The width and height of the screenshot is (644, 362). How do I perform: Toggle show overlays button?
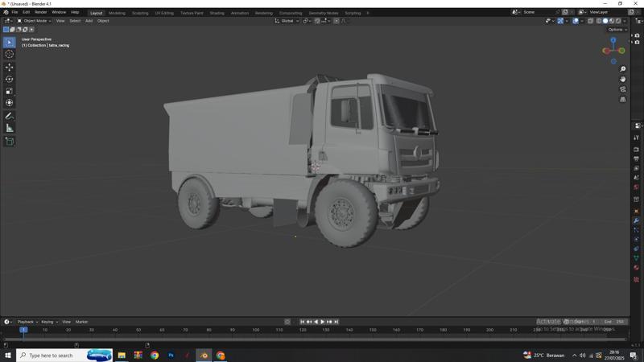click(x=576, y=21)
